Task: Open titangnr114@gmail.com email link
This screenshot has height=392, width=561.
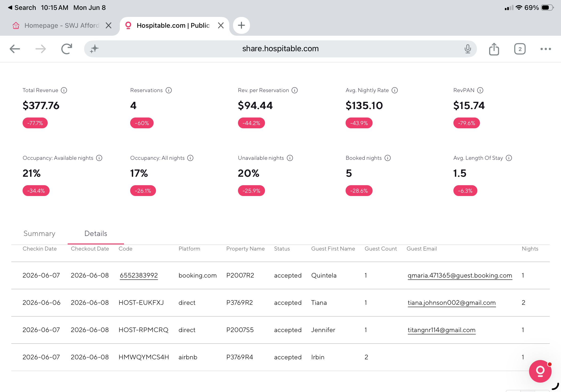Action: coord(441,330)
